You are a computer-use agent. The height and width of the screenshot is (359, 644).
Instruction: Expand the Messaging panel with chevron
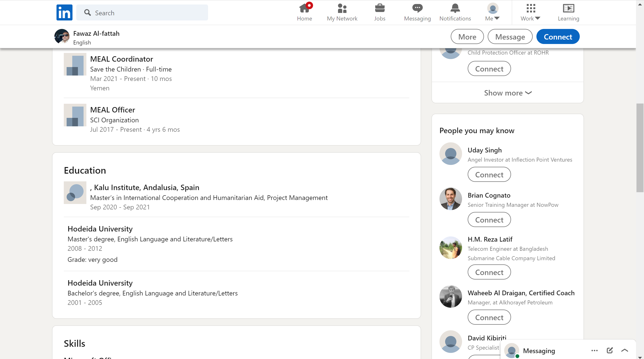click(624, 350)
